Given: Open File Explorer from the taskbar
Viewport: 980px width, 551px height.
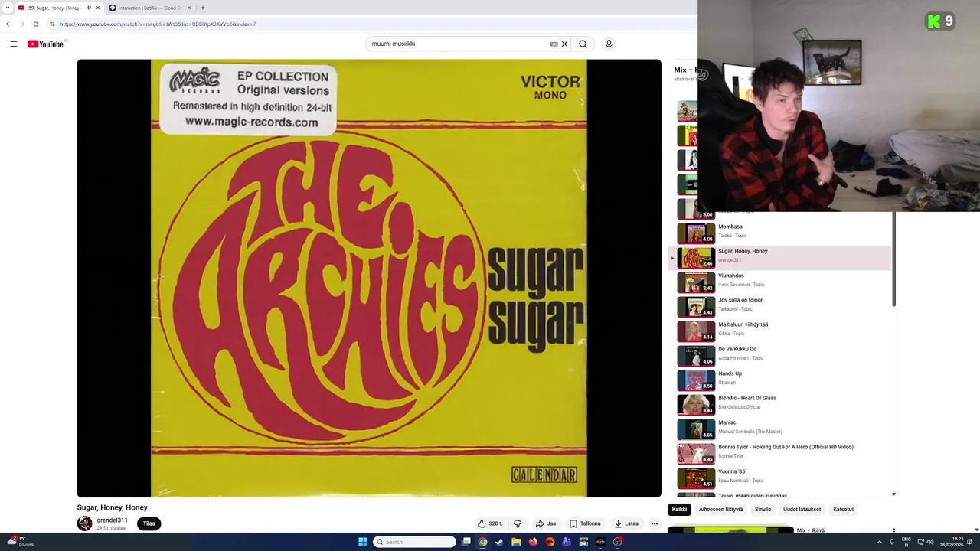Looking at the screenshot, I should click(x=516, y=542).
